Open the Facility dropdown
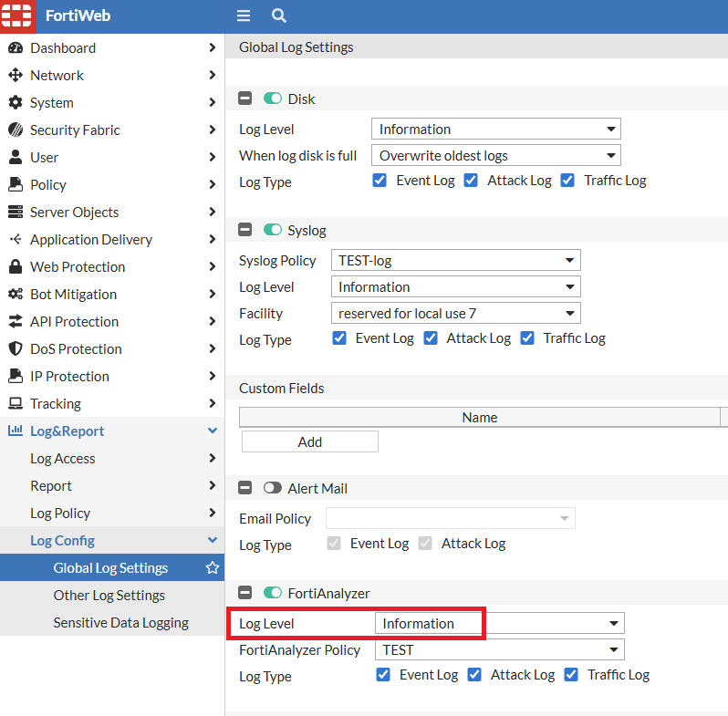This screenshot has width=728, height=716. coord(455,313)
